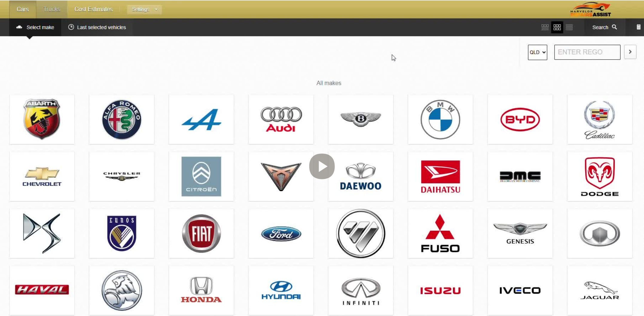
Task: Pick Infiniti from the makes grid
Action: (x=361, y=290)
